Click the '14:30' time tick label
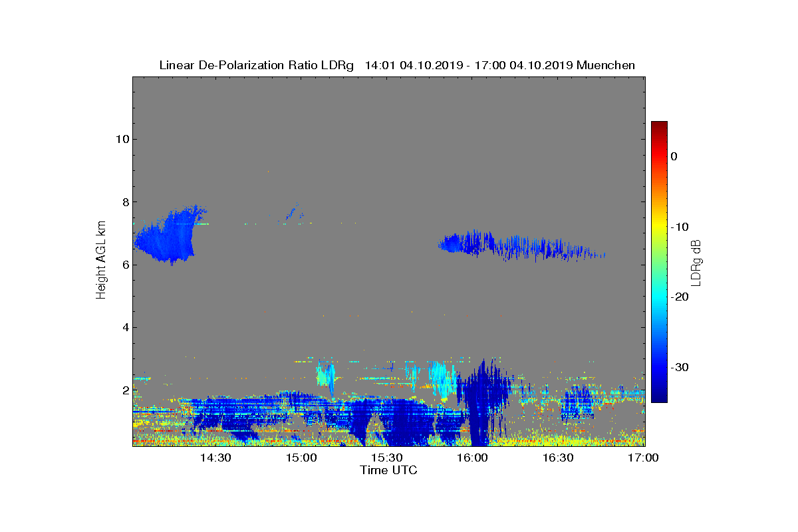This screenshot has width=798, height=532. coord(215,458)
